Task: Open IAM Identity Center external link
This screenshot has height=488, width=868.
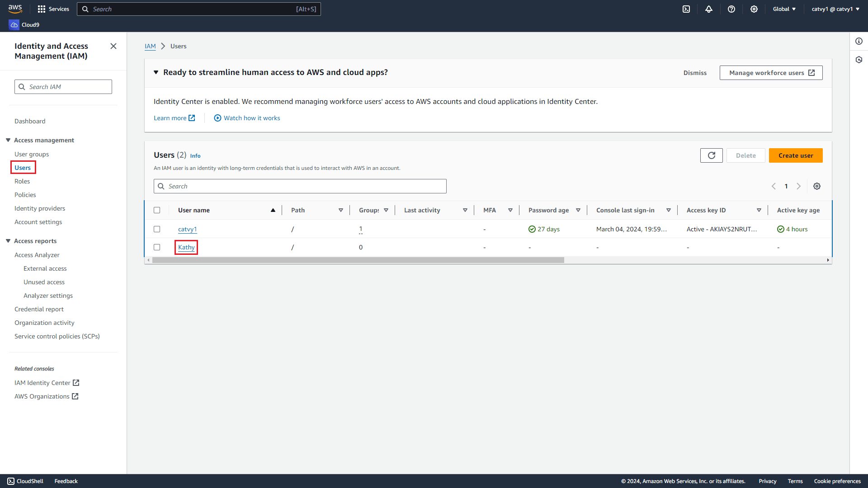Action: [x=47, y=383]
